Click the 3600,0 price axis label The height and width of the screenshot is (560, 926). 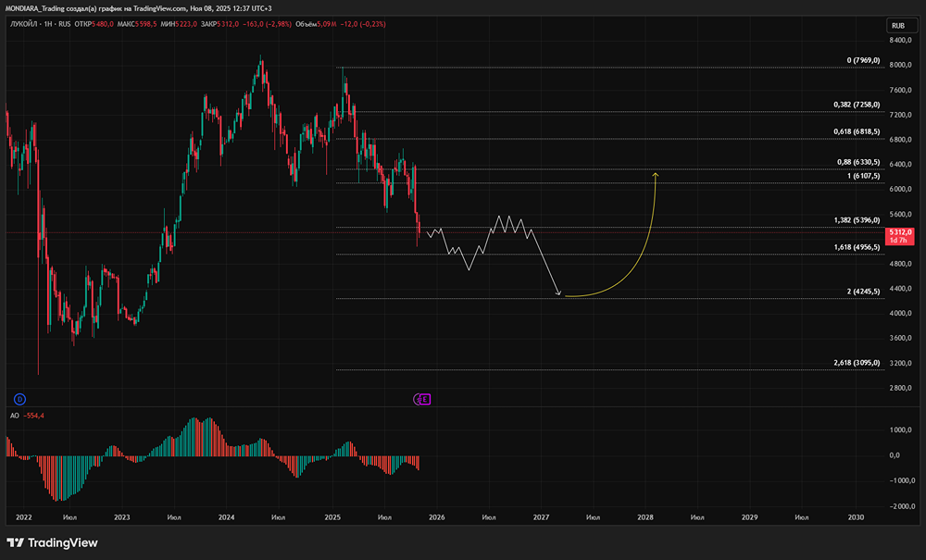click(901, 338)
